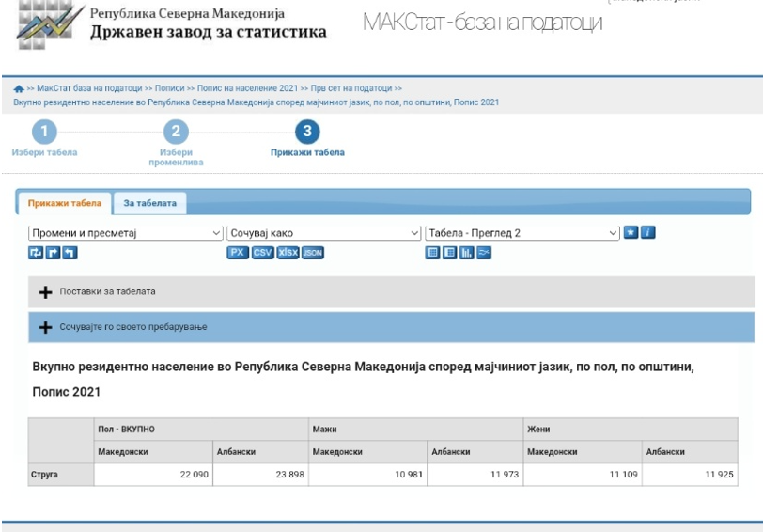This screenshot has width=763, height=532.
Task: Click the blue info 'i' icon
Action: (647, 233)
